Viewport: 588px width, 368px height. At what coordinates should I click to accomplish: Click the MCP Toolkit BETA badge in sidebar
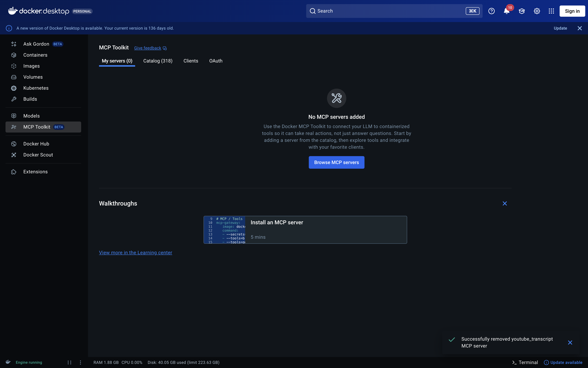[x=59, y=127]
